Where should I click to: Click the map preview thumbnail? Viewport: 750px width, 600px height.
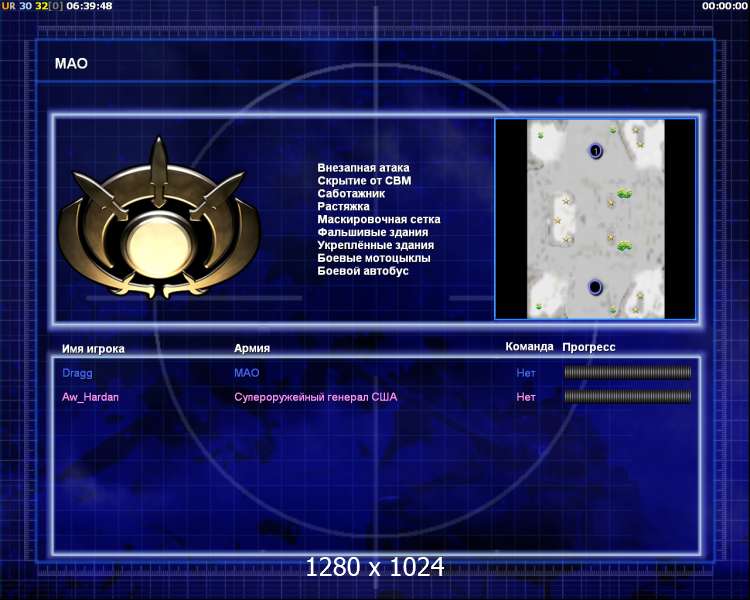coord(595,219)
